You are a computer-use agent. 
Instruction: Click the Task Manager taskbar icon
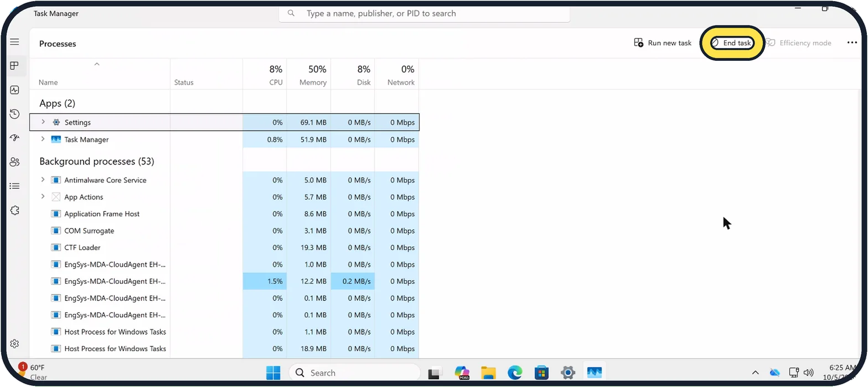coord(595,373)
